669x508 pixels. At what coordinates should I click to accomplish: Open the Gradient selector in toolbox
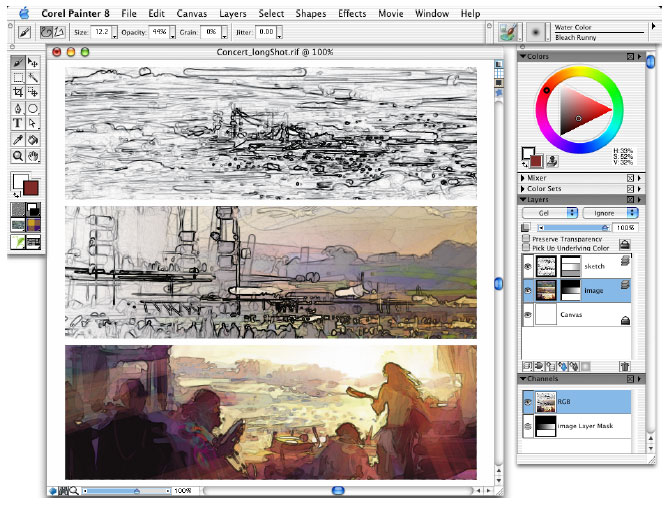(33, 209)
